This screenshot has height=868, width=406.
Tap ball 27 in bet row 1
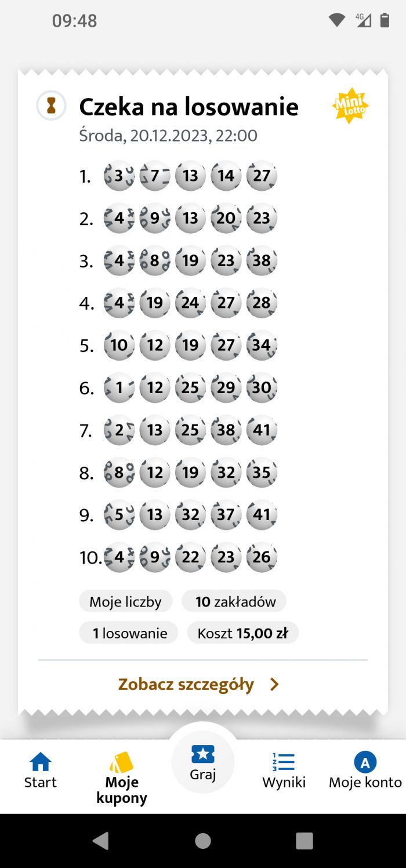coord(262,176)
